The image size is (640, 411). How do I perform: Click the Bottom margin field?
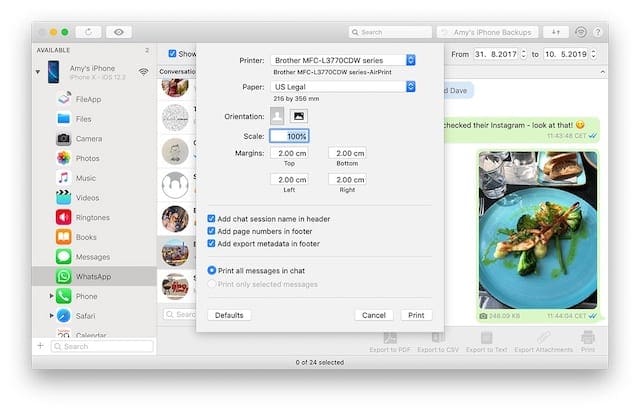[x=347, y=153]
